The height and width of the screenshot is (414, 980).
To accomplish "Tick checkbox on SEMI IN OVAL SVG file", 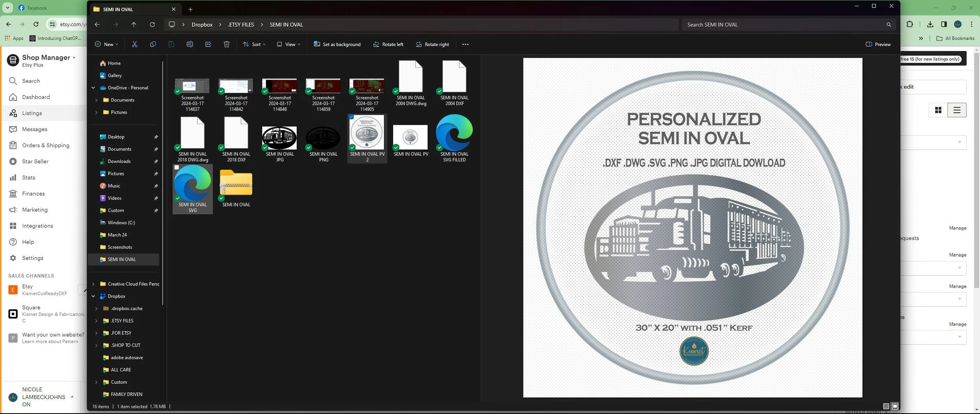I will (x=177, y=168).
